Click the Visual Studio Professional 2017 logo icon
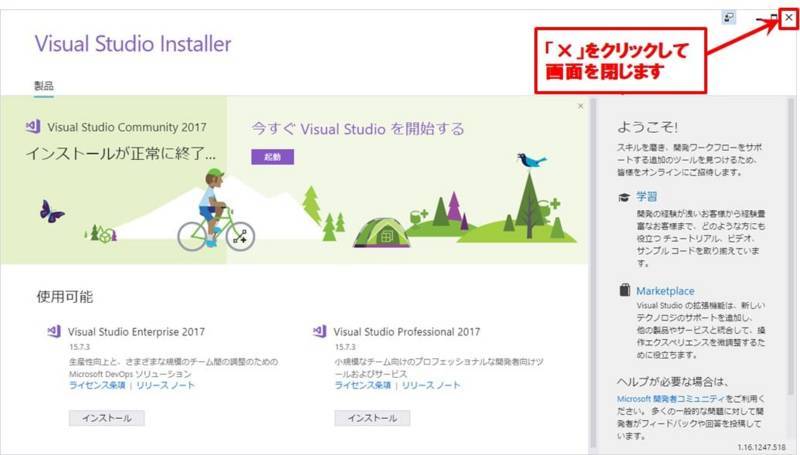This screenshot has width=800, height=455. click(319, 331)
